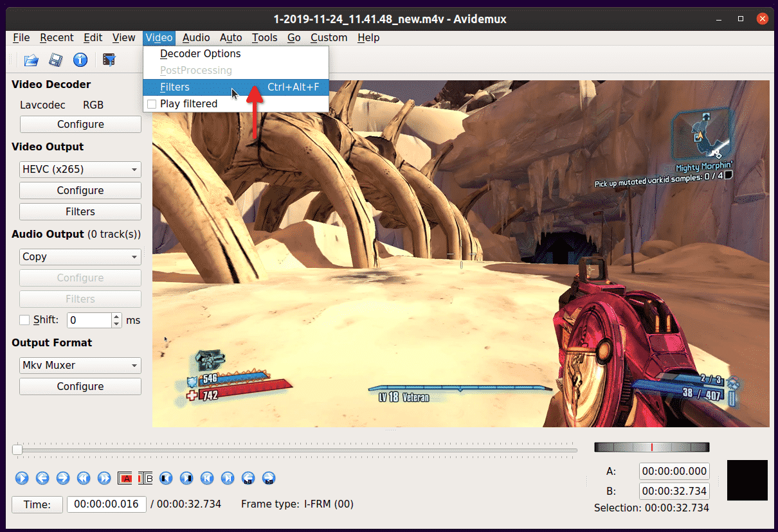Set selection end marker B

[145, 478]
